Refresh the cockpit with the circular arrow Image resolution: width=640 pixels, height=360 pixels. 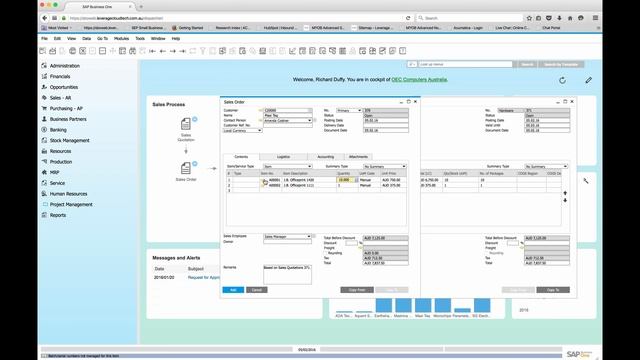pos(562,80)
